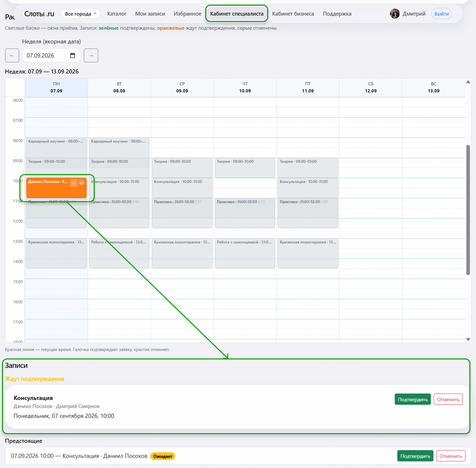Viewport: 476px width, 468px height.
Task: Confirm the Консультация card under Ждут подтверждения
Action: [x=413, y=399]
